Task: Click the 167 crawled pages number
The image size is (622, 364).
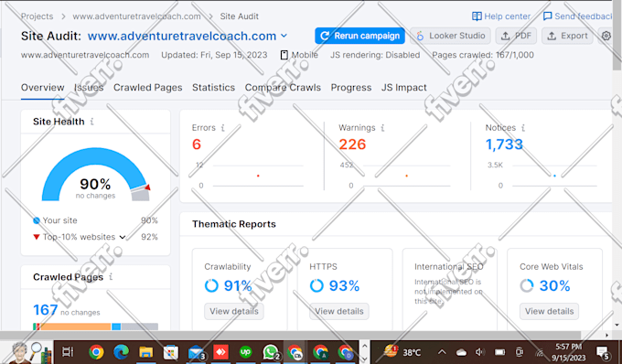Action: point(45,310)
